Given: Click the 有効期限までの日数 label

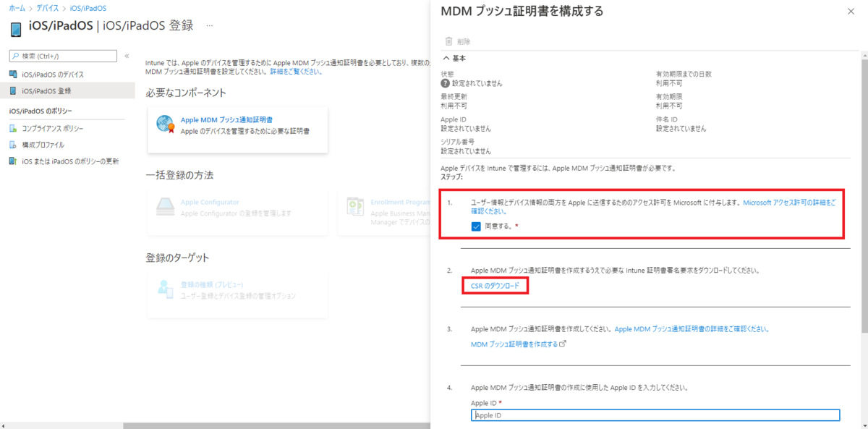Looking at the screenshot, I should (x=684, y=75).
